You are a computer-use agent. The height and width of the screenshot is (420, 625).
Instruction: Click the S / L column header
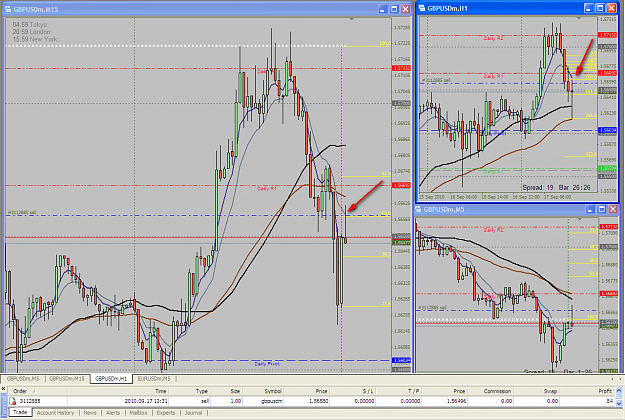click(352, 391)
